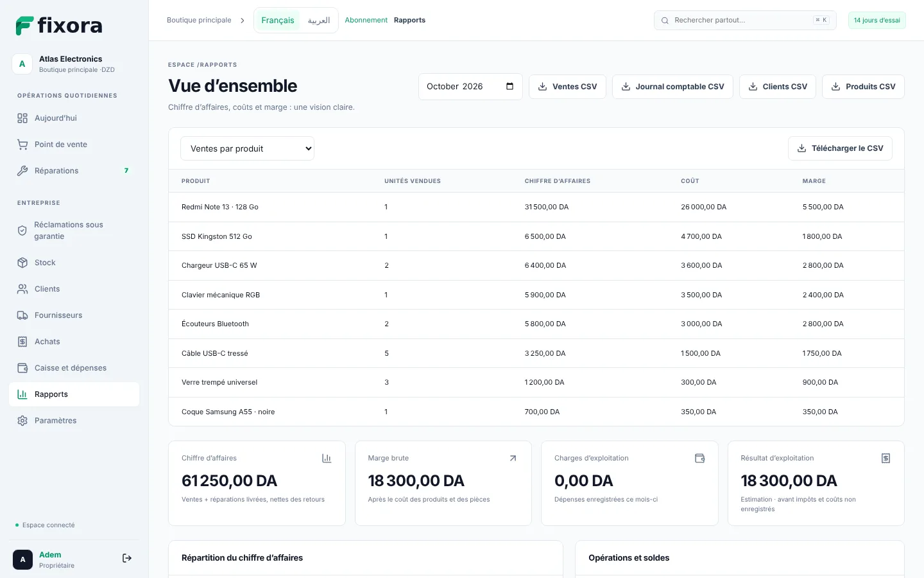Open Paramètres gear icon
The width and height of the screenshot is (924, 578).
22,421
